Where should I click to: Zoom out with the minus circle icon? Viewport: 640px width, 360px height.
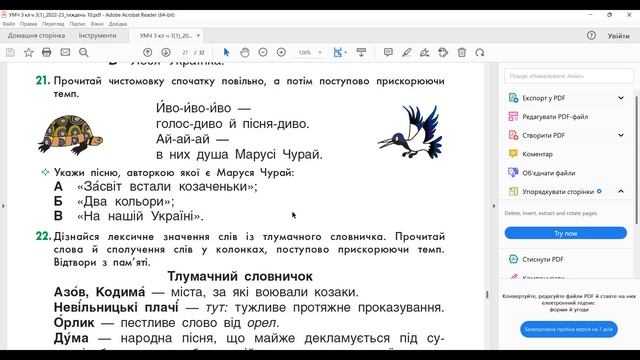coord(263,52)
